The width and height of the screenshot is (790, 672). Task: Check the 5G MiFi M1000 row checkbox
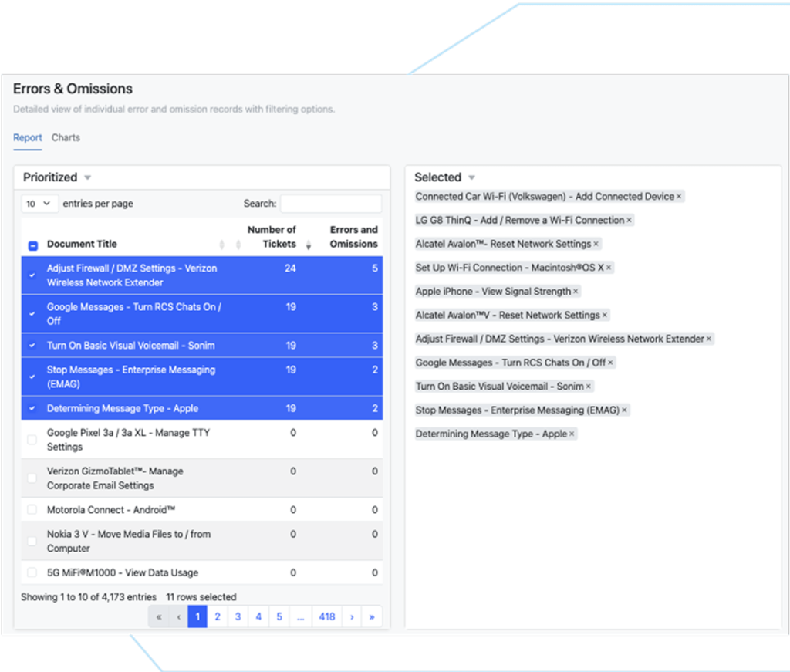32,572
